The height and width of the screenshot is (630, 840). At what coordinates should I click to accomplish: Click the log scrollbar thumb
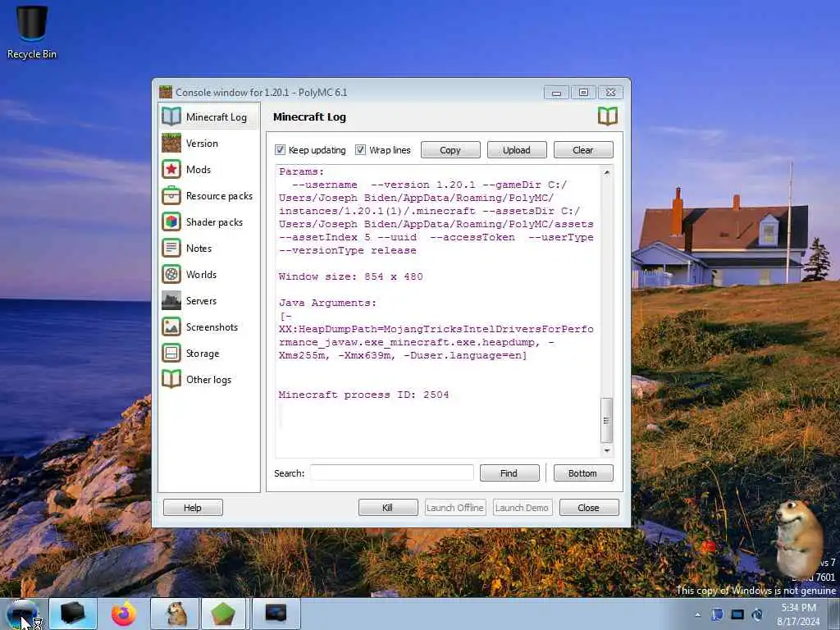[x=606, y=420]
